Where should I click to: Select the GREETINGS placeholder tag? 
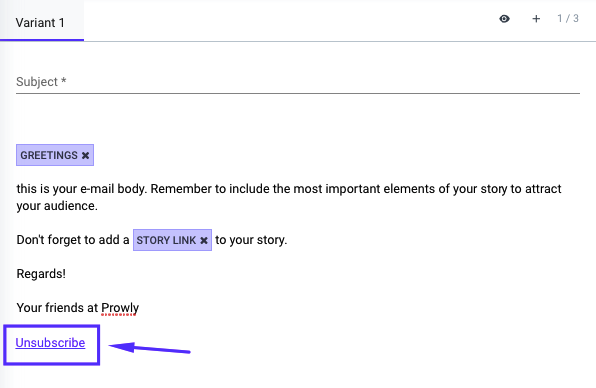[49, 155]
